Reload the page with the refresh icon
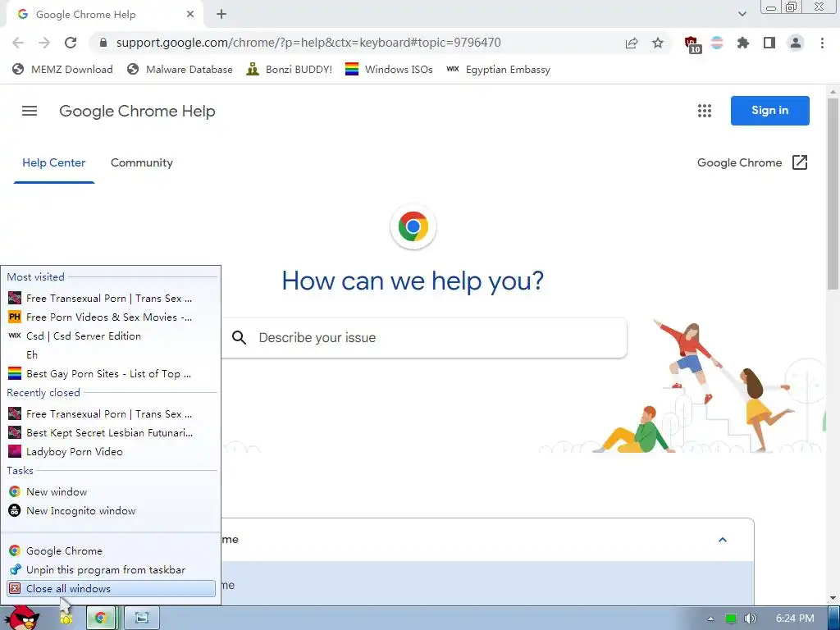This screenshot has height=630, width=840. 71,43
